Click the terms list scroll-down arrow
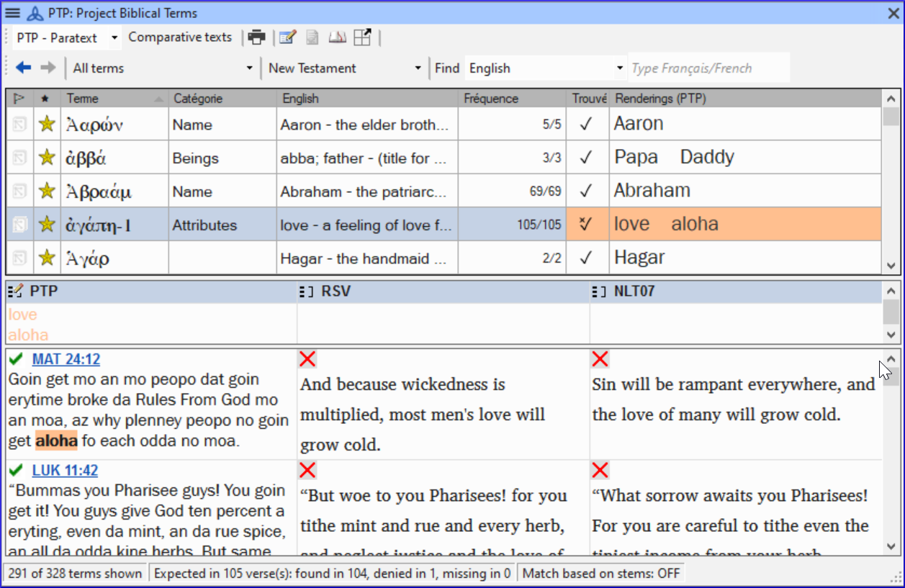The height and width of the screenshot is (588, 905). (x=891, y=266)
